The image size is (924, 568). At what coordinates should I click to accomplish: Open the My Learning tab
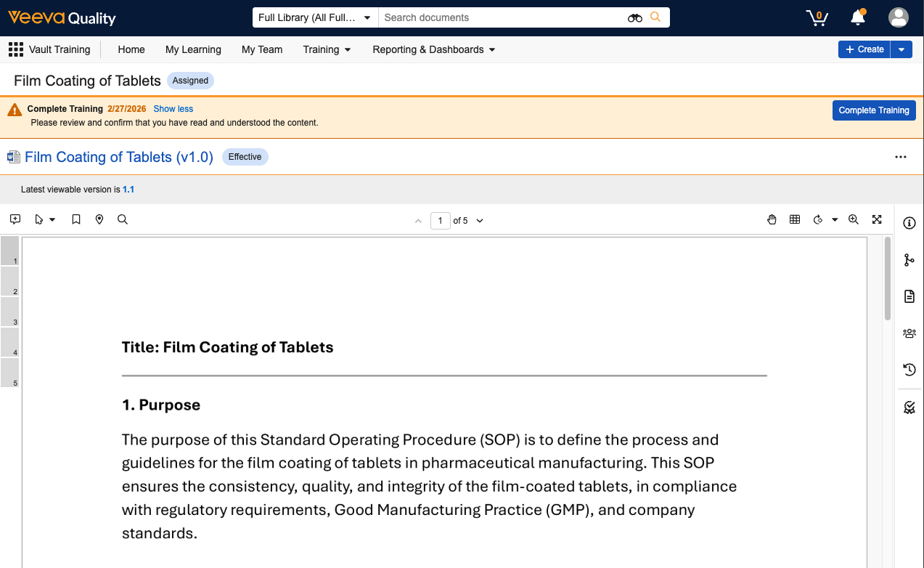click(193, 49)
